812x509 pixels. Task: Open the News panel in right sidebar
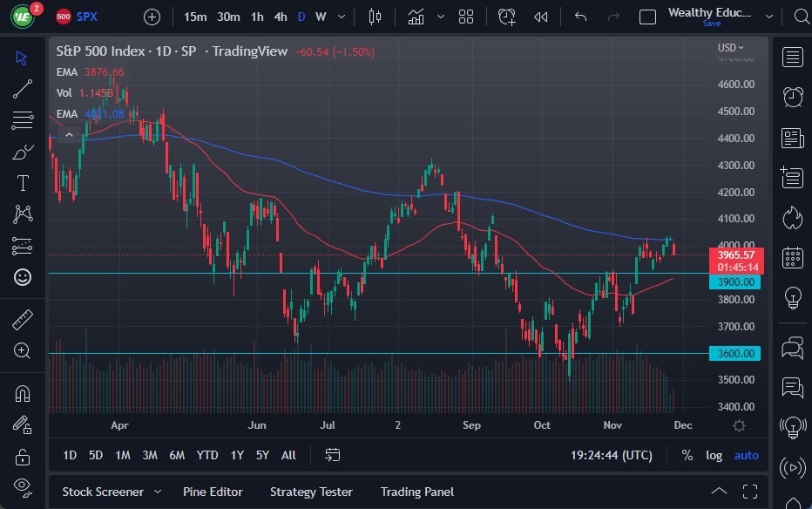(x=792, y=137)
